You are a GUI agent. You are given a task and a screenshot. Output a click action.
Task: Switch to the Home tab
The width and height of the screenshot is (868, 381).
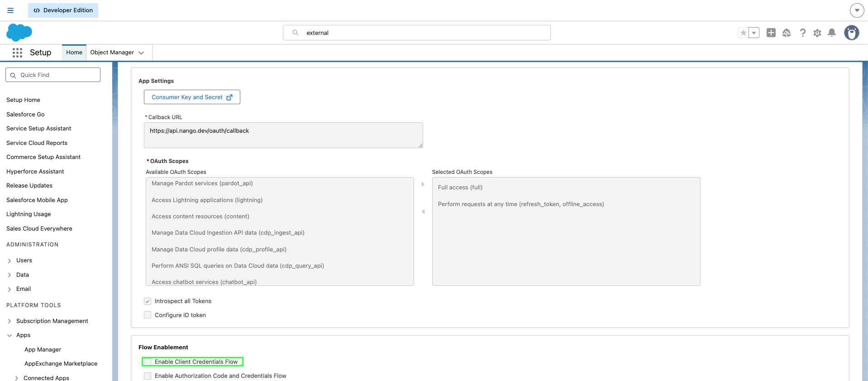point(74,53)
